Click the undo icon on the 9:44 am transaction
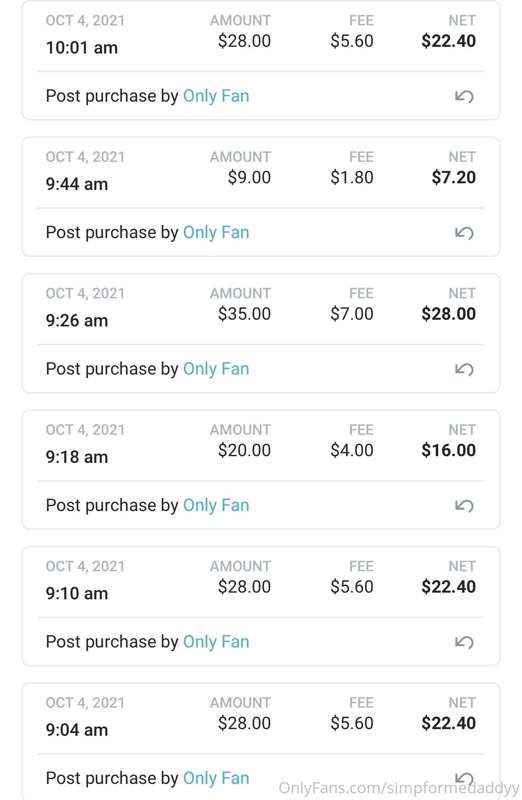Viewport: 522px width, 800px height. click(x=464, y=233)
